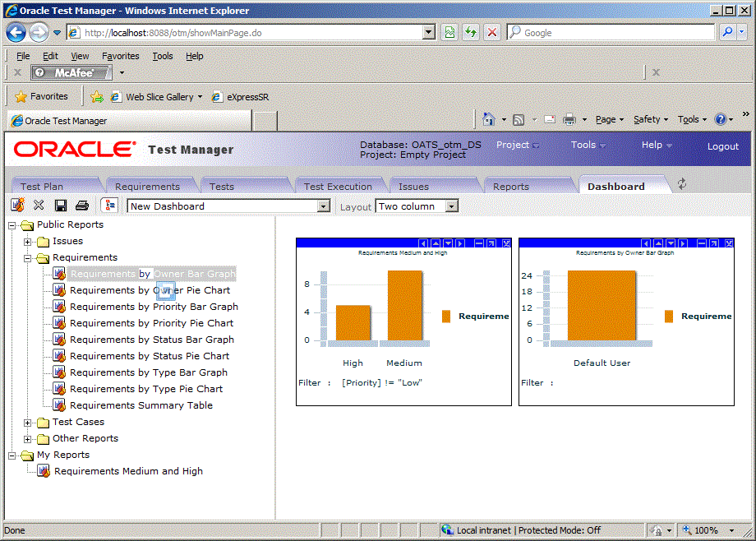Select Requirements by Priority Pie Chart report
The width and height of the screenshot is (756, 541).
click(151, 323)
